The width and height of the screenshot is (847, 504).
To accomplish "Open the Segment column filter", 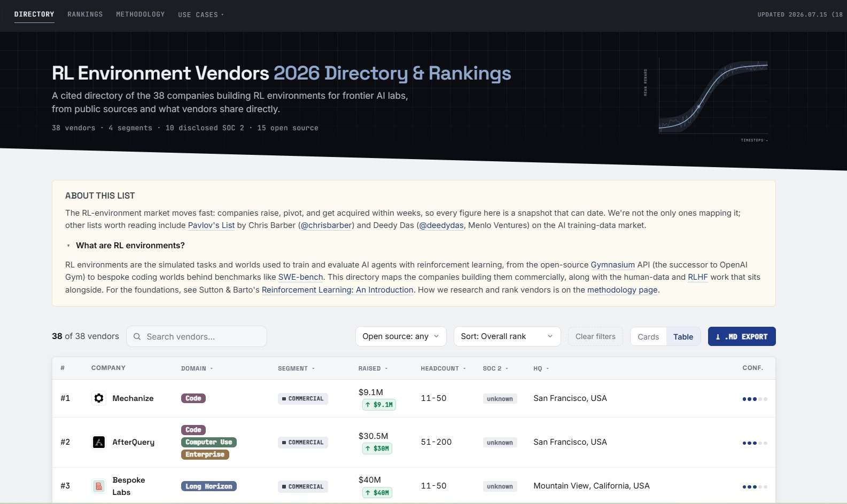I will point(296,368).
